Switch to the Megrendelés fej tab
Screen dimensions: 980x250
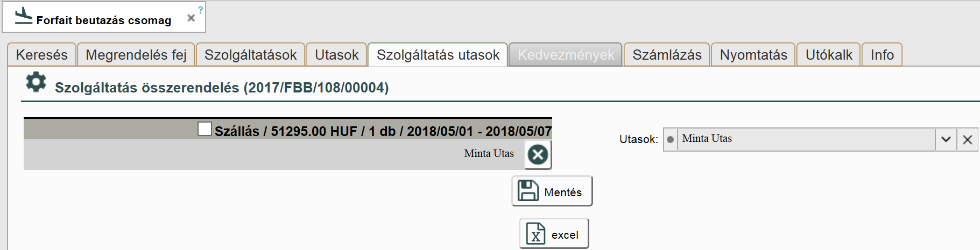(136, 55)
